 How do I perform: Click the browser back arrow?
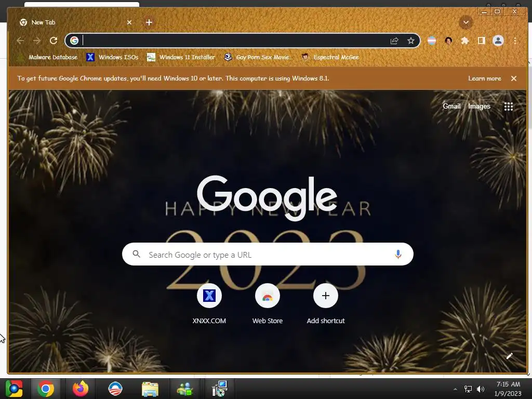[x=20, y=41]
